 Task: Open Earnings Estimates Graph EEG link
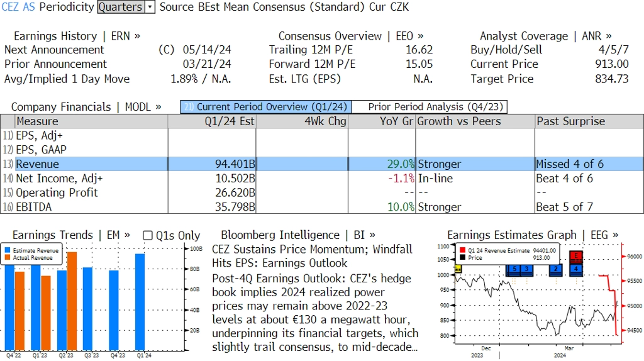coord(533,235)
